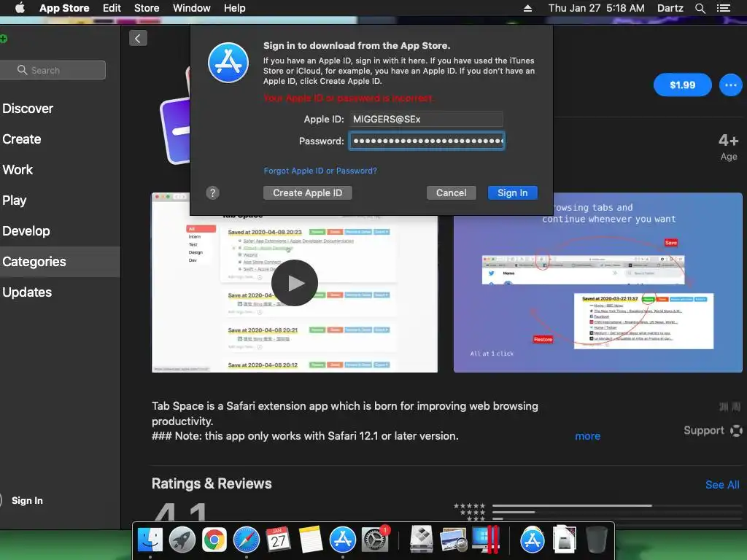Open Calendar from the Dock
747x560 pixels.
(278, 540)
